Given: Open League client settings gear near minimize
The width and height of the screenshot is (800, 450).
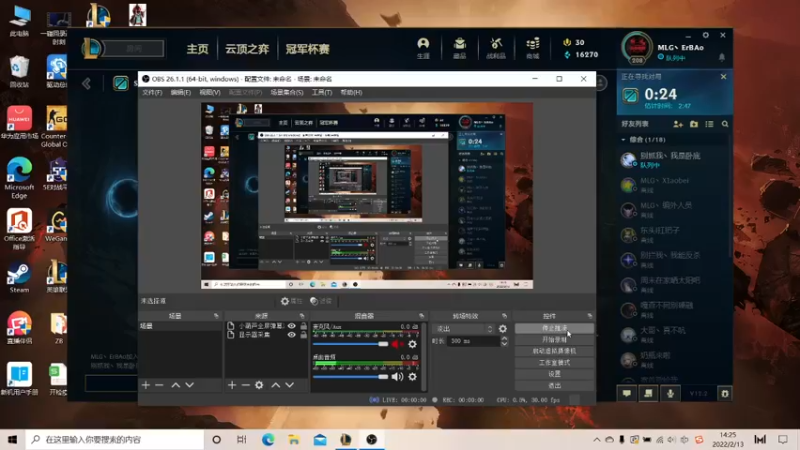Looking at the screenshot, I should point(706,35).
